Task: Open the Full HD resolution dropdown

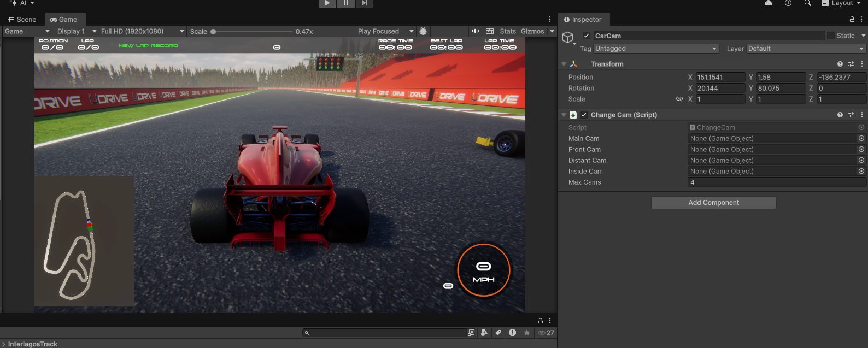Action: [142, 32]
